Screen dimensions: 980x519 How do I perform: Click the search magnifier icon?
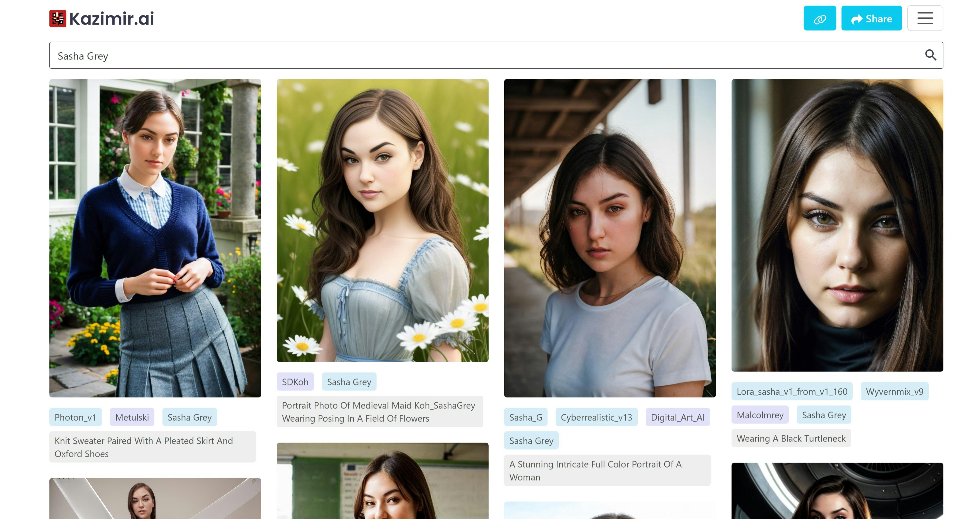pos(930,55)
